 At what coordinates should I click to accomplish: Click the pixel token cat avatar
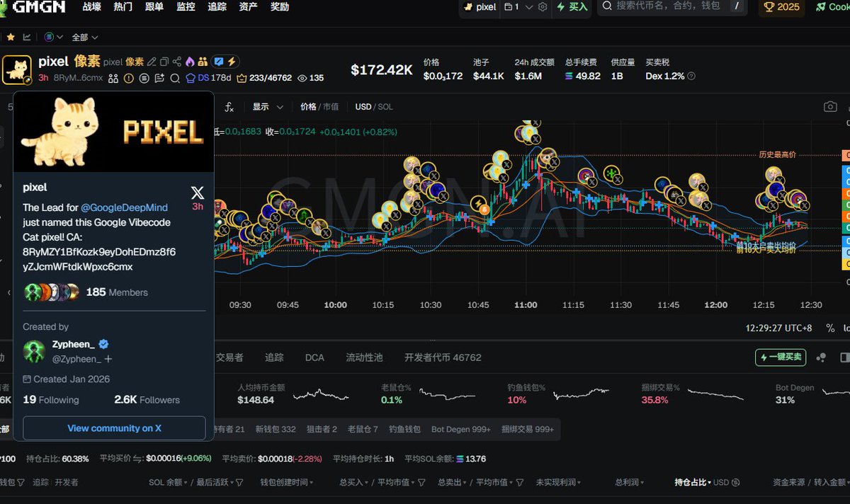point(16,69)
